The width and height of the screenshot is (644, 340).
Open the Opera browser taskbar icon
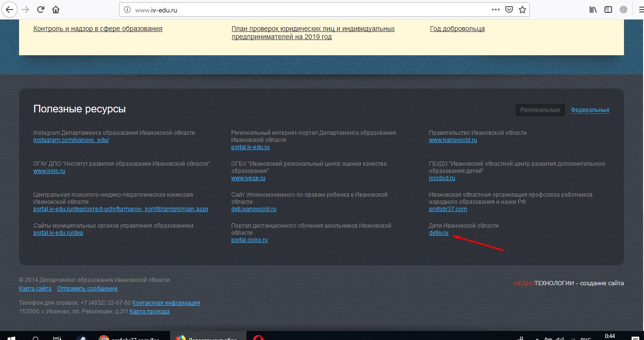pyautogui.click(x=259, y=336)
